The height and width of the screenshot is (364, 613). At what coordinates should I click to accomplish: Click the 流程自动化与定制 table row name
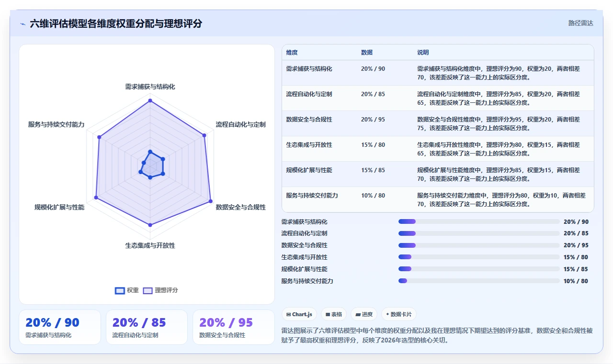click(x=309, y=94)
